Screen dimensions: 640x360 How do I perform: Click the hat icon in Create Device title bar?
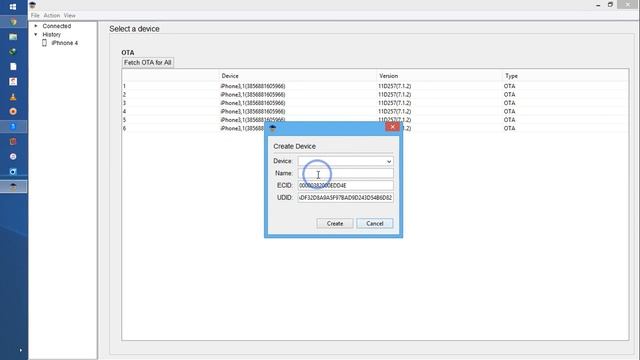[273, 128]
